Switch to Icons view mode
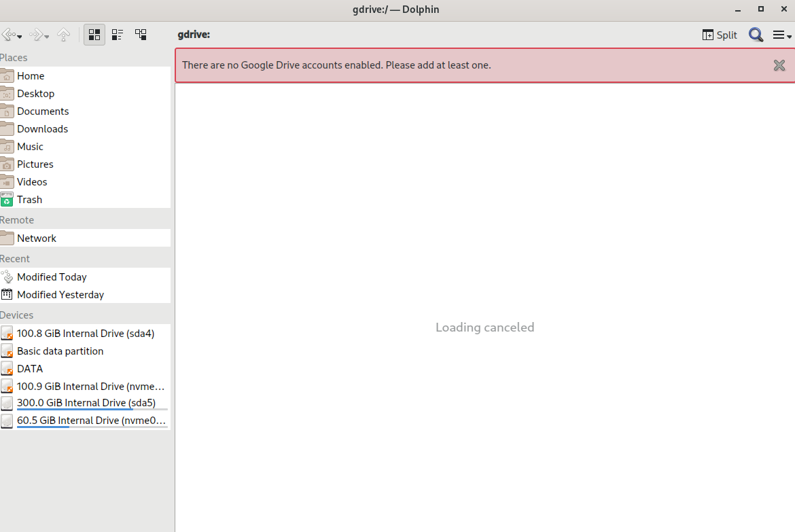 [x=94, y=35]
